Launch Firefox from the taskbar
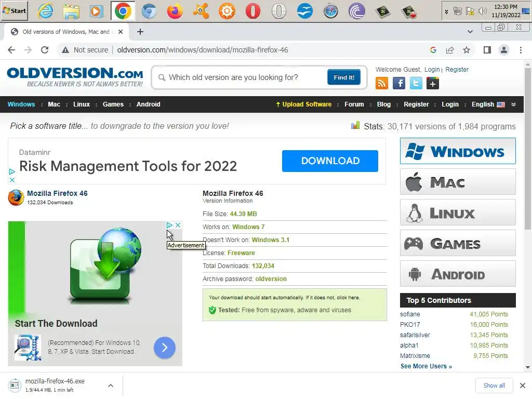 point(175,11)
